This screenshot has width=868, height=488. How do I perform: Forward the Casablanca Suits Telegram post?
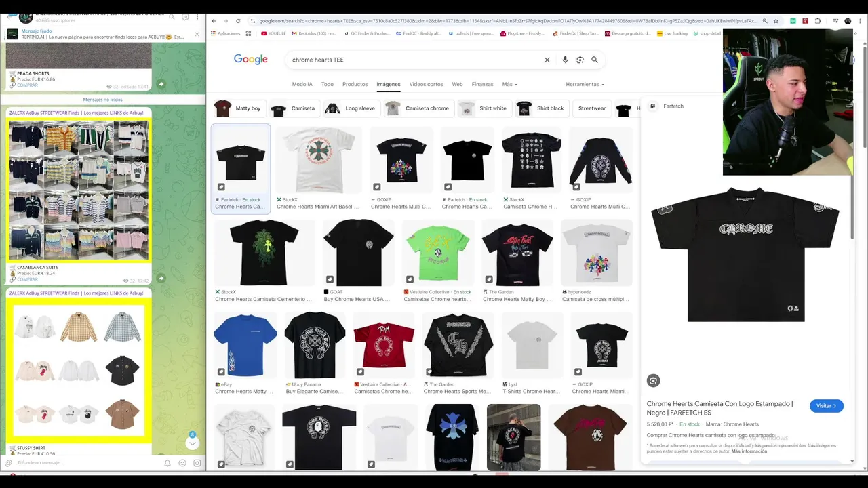coord(161,278)
